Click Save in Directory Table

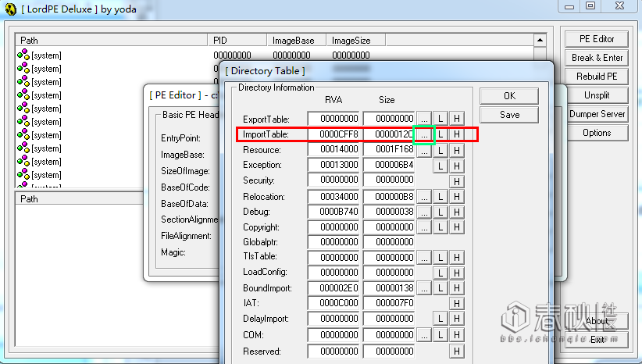coord(509,115)
